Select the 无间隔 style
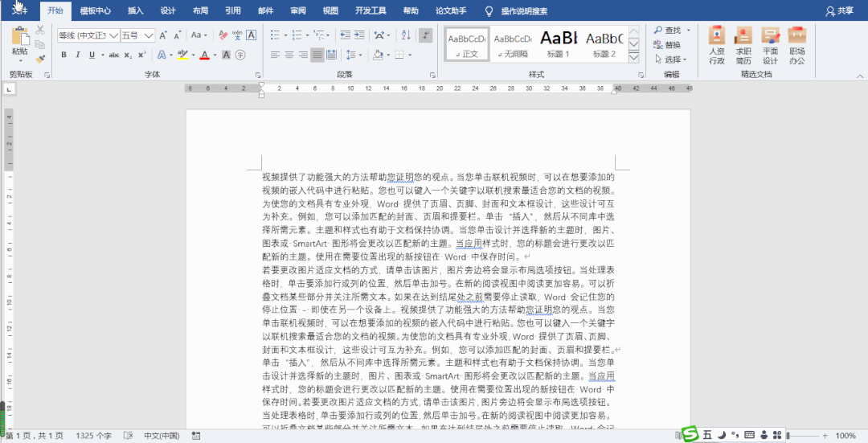 [513, 44]
